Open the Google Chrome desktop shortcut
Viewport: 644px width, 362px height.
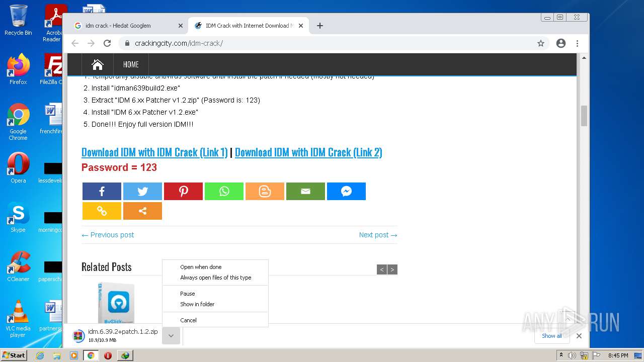click(18, 122)
